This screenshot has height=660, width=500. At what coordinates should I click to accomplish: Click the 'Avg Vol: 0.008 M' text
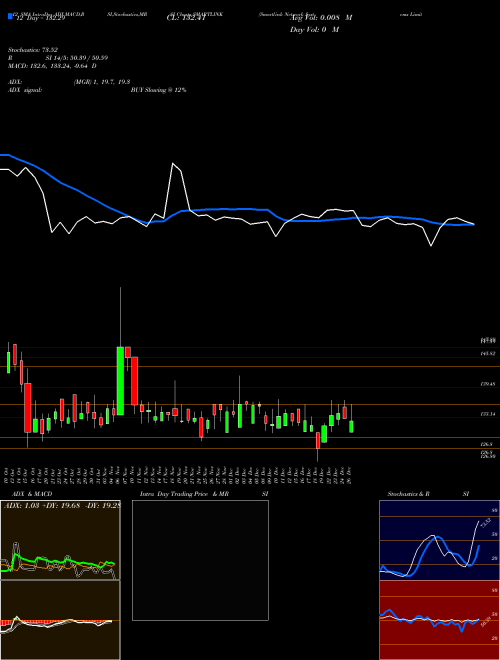321,18
